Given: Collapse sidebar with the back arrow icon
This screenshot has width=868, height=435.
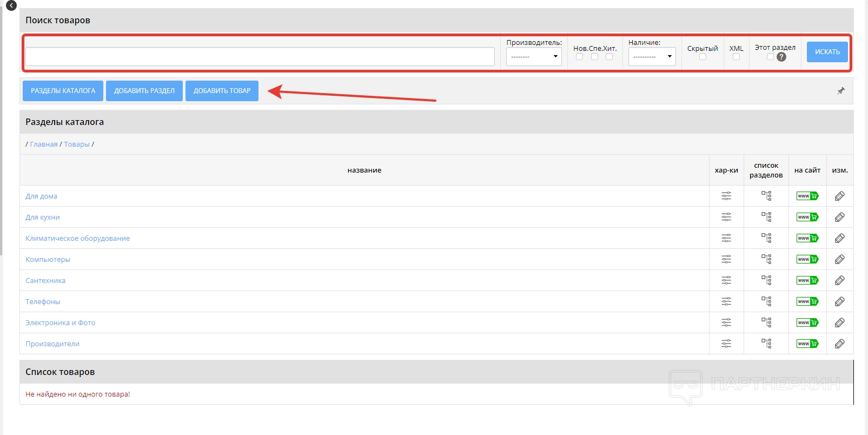Looking at the screenshot, I should [11, 5].
